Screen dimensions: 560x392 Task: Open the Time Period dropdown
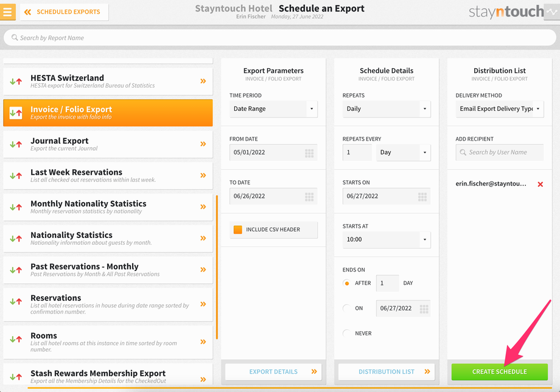click(x=273, y=109)
